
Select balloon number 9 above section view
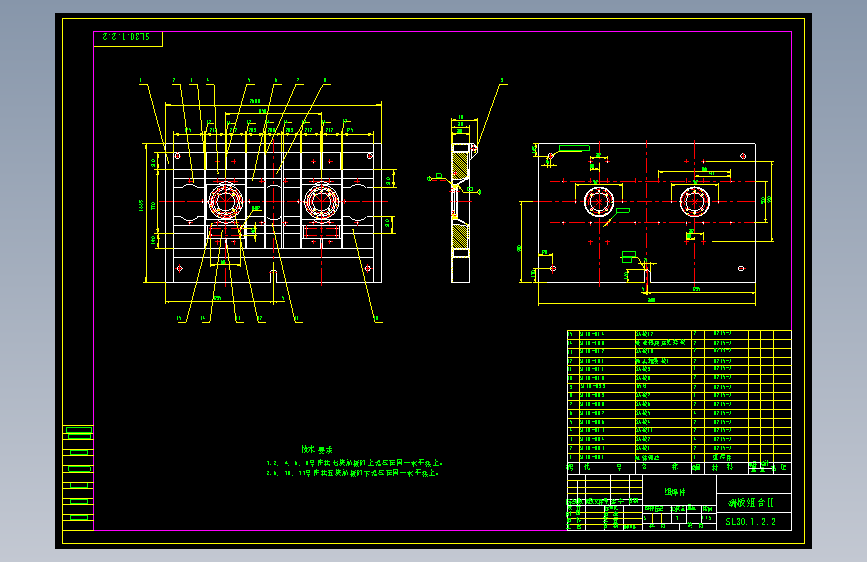coord(502,80)
